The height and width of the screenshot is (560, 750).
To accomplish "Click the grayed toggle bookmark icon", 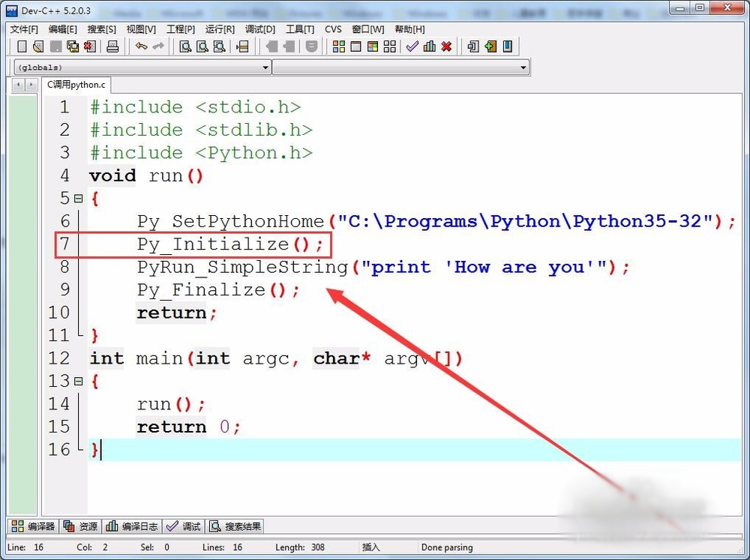I will [x=311, y=46].
